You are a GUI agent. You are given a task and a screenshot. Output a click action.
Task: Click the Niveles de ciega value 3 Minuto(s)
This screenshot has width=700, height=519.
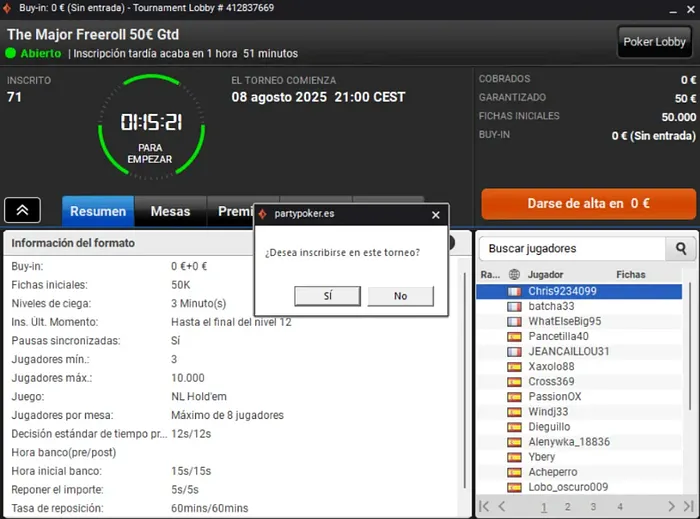[199, 303]
